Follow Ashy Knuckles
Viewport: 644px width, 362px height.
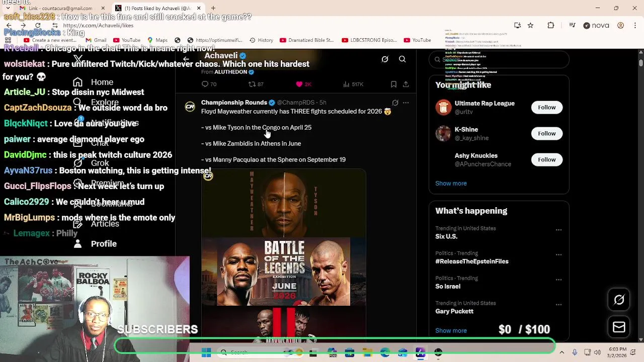click(x=546, y=160)
